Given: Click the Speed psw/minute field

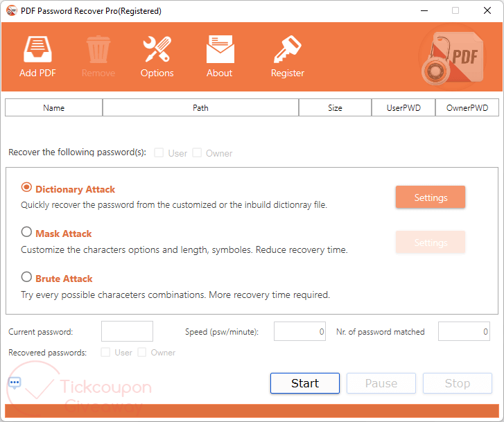Looking at the screenshot, I should pyautogui.click(x=299, y=331).
